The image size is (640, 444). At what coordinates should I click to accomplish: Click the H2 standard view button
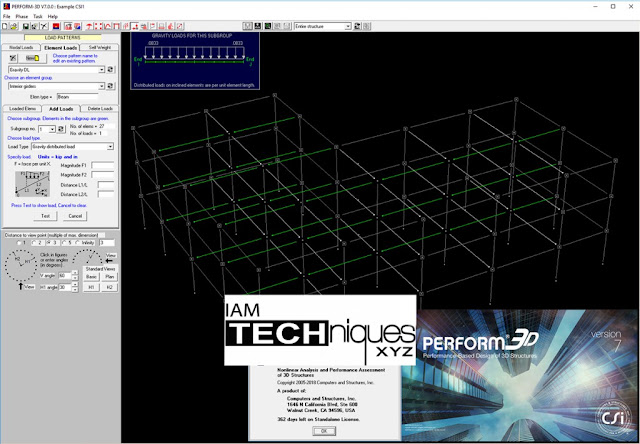point(109,287)
